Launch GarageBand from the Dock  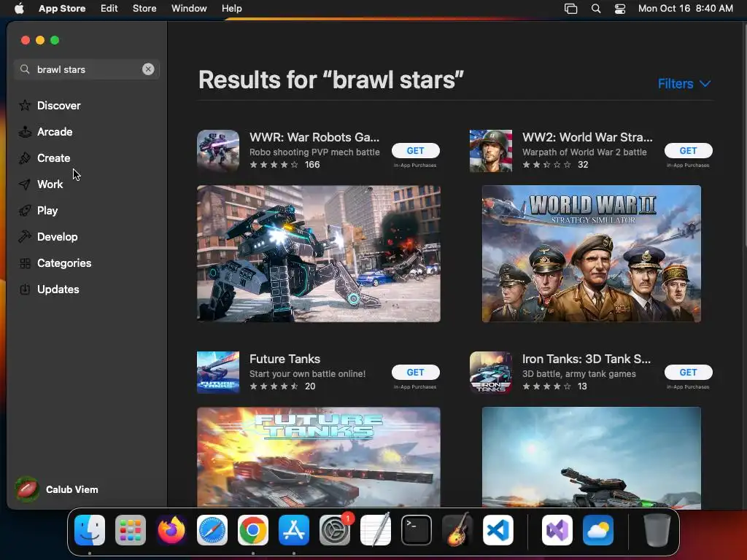(457, 530)
